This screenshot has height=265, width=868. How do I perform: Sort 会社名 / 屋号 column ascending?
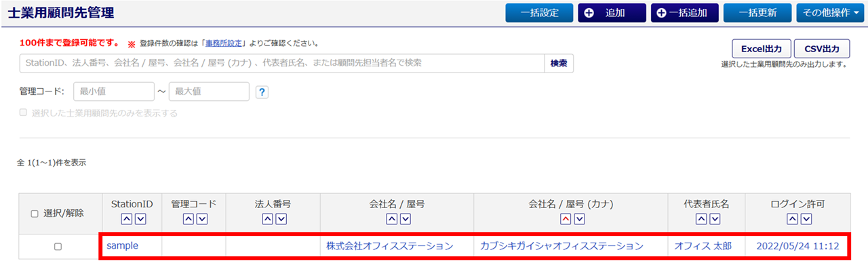391,219
